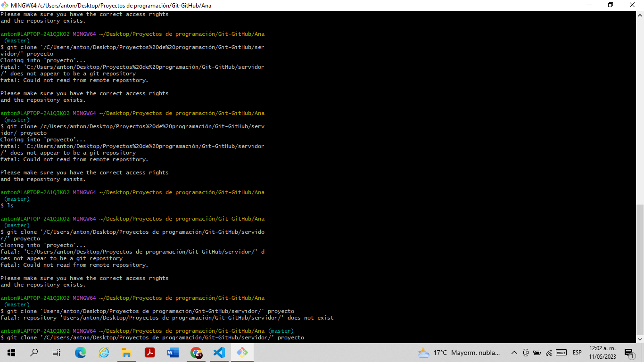Open battery status tray icon
This screenshot has width=644, height=362.
click(537, 353)
